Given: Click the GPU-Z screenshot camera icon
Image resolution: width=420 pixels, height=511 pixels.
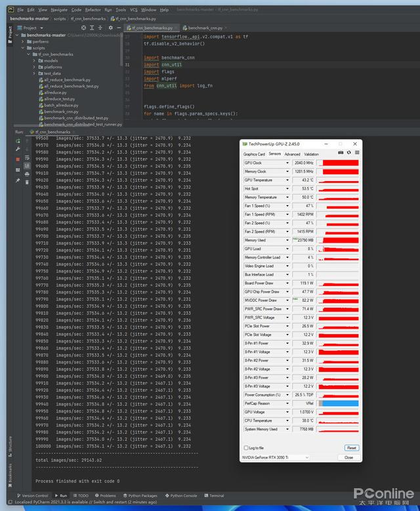Looking at the screenshot, I should point(341,153).
